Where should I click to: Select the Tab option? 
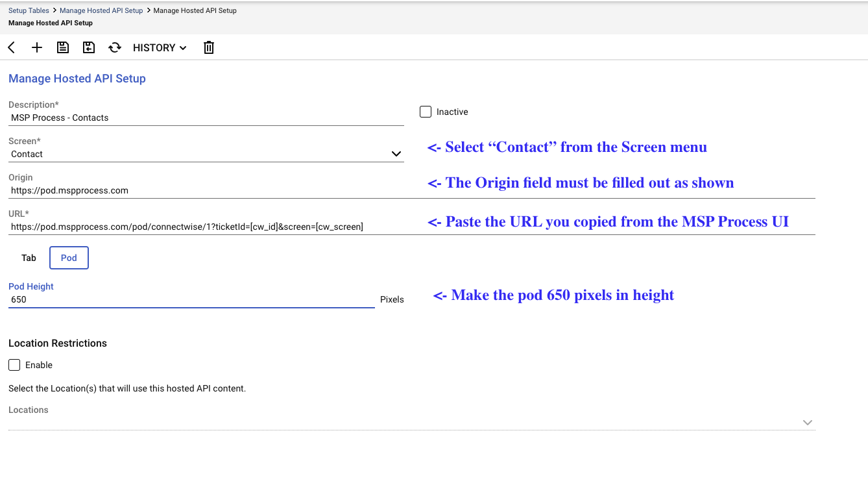[29, 258]
